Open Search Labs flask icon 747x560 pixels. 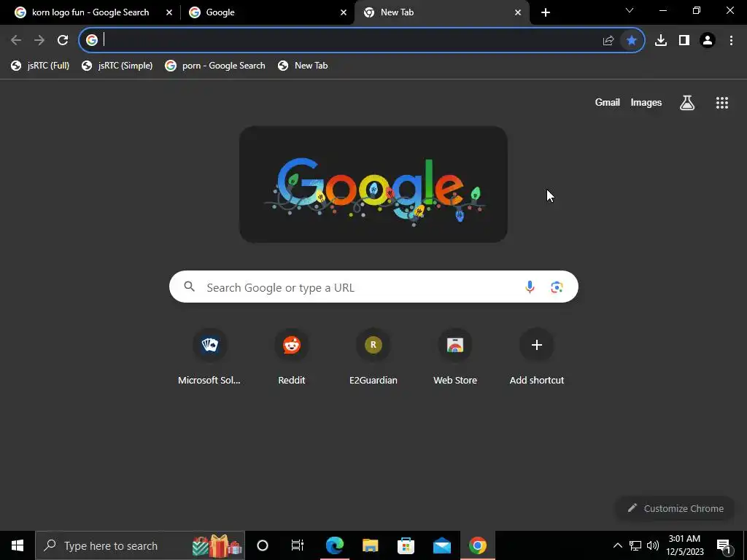(687, 102)
